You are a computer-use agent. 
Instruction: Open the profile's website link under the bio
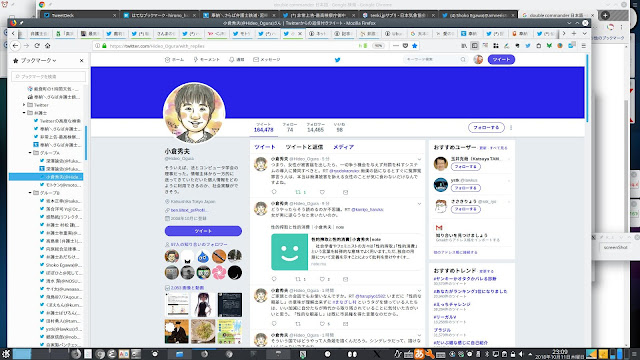[189, 210]
